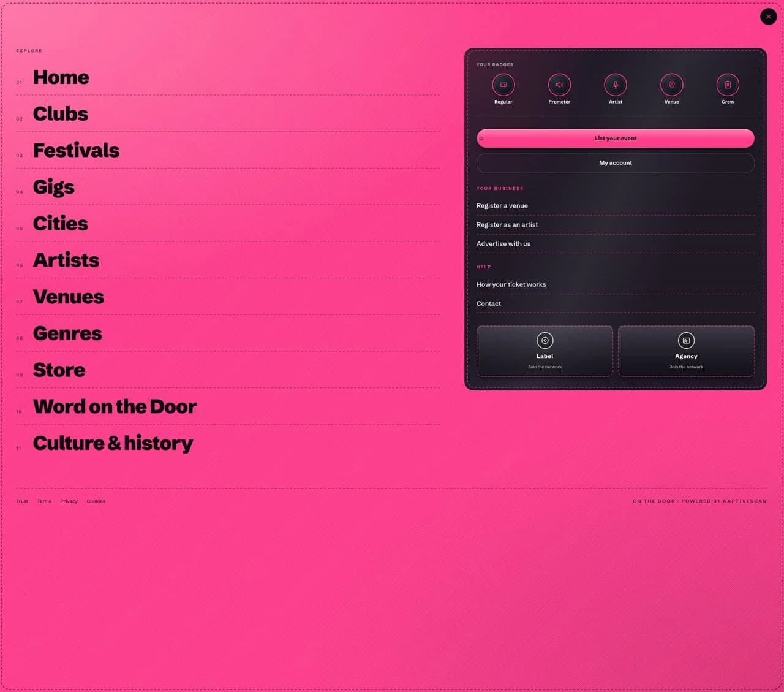This screenshot has height=692, width=784.
Task: Navigate to Festivals
Action: coord(76,151)
